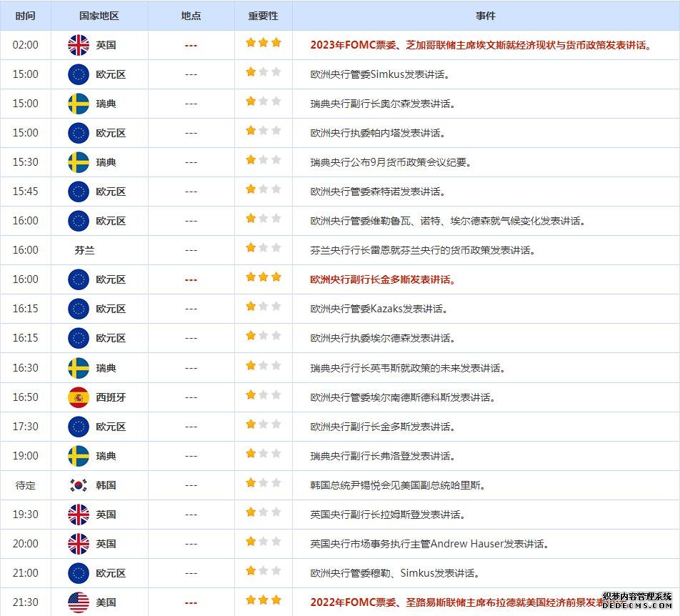Image resolution: width=680 pixels, height=616 pixels.
Task: Click the UK flag in the 02:00 row
Action: point(79,45)
